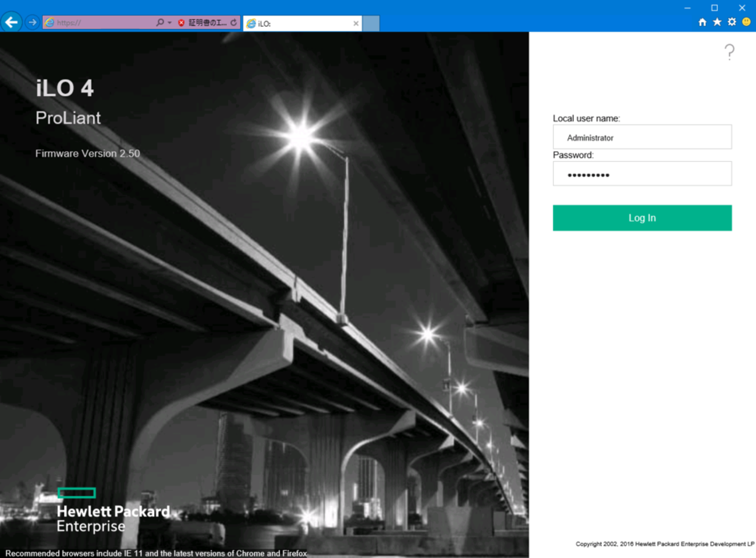
Task: Click the certificate error text in address bar
Action: (x=207, y=23)
